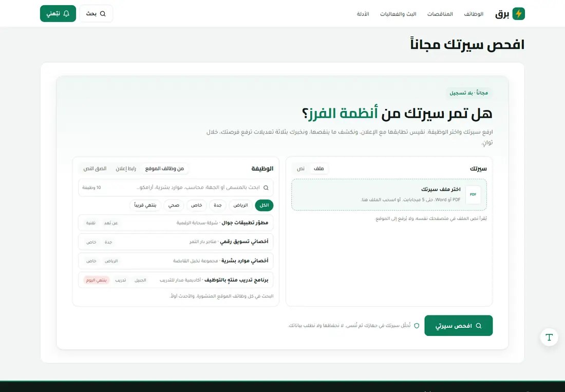The height and width of the screenshot is (392, 565).
Task: Click the bell icon in نبّهني button
Action: point(66,14)
